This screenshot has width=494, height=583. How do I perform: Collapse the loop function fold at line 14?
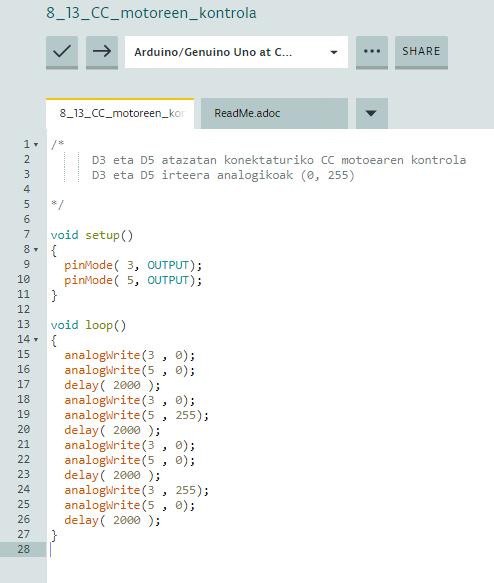point(36,339)
